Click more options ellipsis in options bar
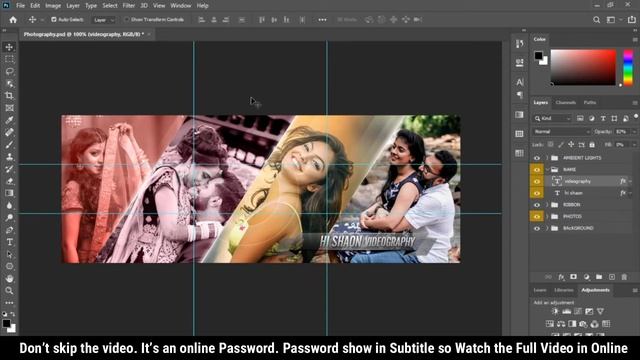The width and height of the screenshot is (640, 360). [322, 20]
